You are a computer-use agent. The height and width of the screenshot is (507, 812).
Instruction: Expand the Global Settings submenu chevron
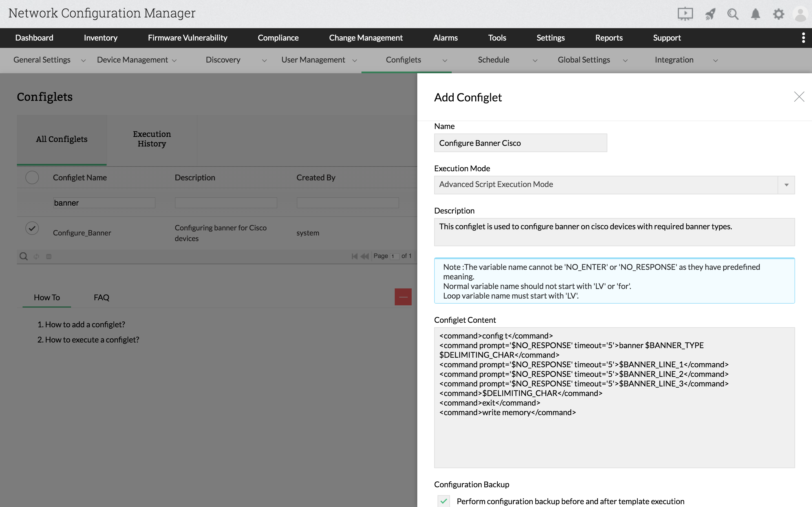[625, 60]
